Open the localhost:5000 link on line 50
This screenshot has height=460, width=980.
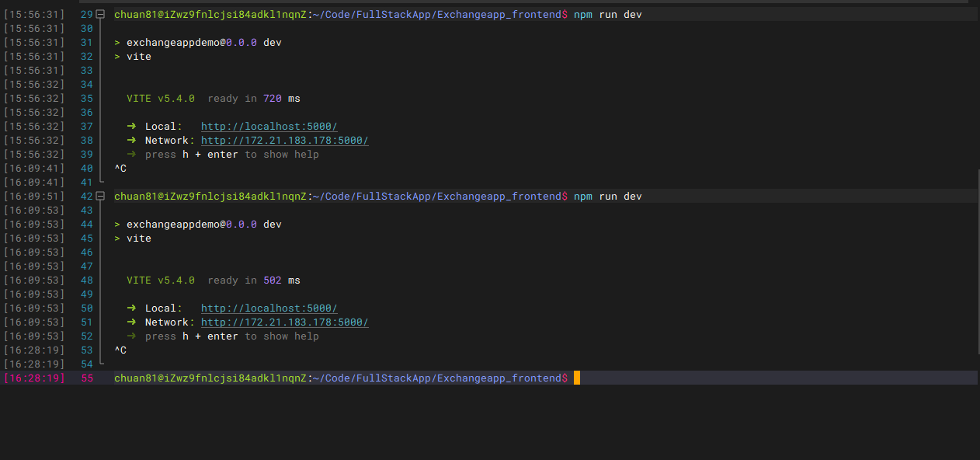tap(269, 308)
